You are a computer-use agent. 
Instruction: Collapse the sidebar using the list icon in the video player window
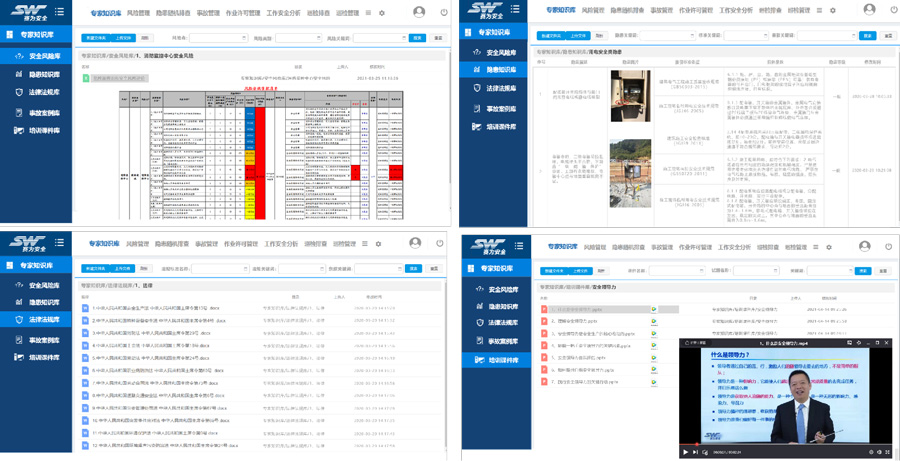(519, 246)
